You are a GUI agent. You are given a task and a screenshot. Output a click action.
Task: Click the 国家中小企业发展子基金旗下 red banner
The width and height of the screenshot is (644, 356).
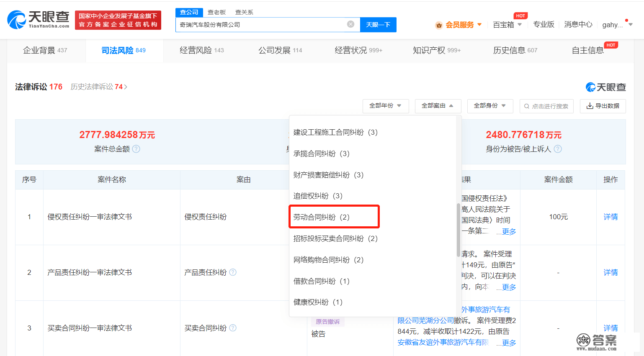pyautogui.click(x=118, y=20)
